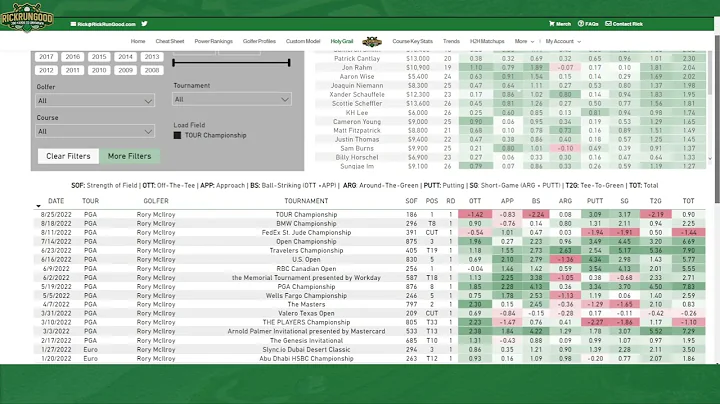Toggle the 2008 year filter
The height and width of the screenshot is (404, 720).
click(x=152, y=70)
